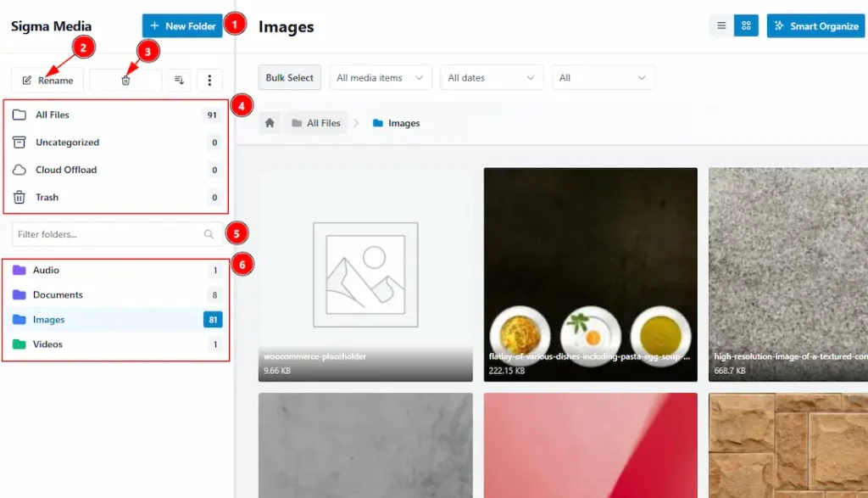Screen dimensions: 868x498
Task: Click the New Folder button
Action: click(x=182, y=26)
